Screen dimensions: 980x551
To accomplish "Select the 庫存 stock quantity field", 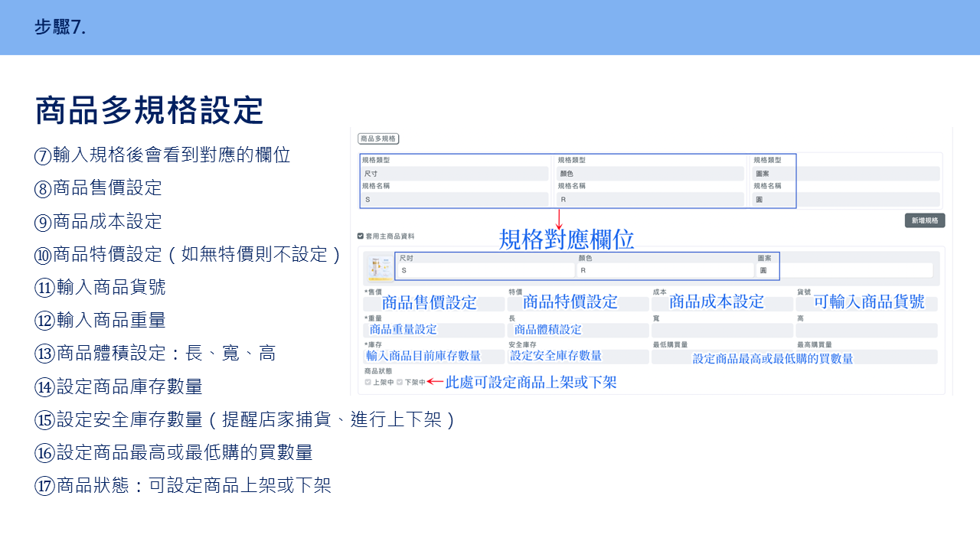I will pos(434,357).
